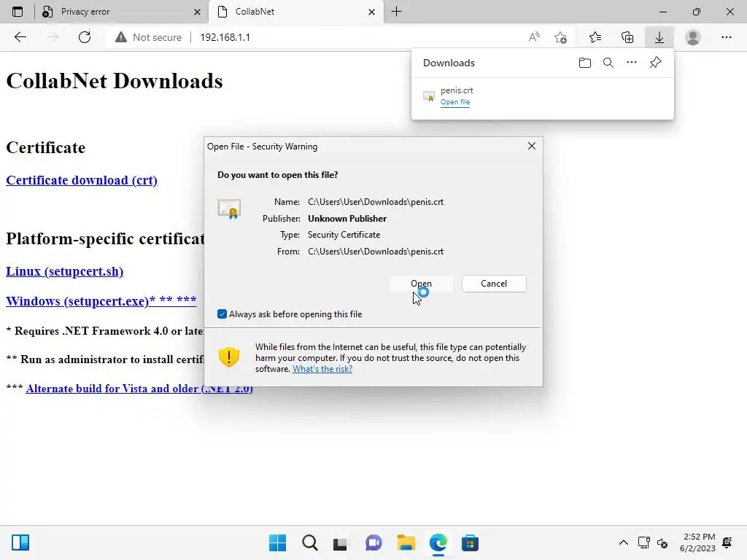Click Certificate download (crt) link
747x560 pixels.
pyautogui.click(x=82, y=181)
